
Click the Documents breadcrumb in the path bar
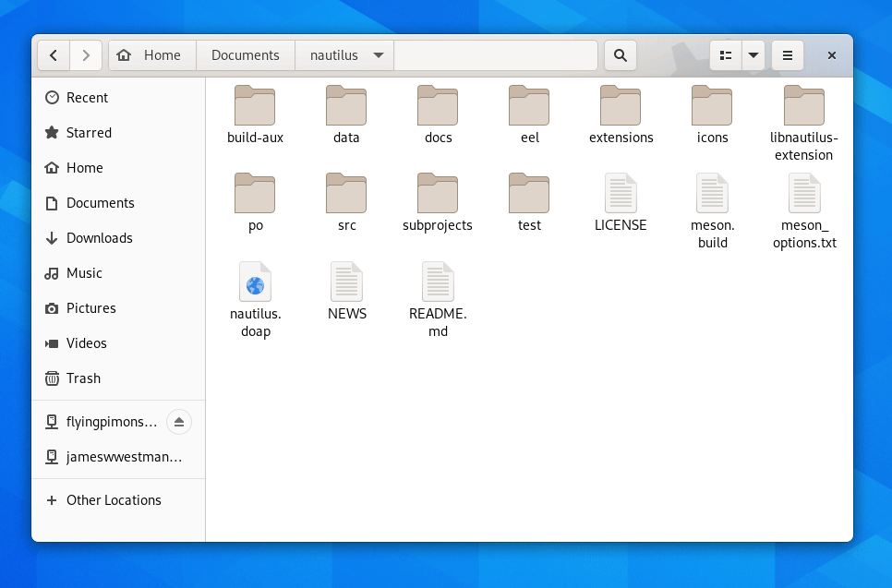246,55
